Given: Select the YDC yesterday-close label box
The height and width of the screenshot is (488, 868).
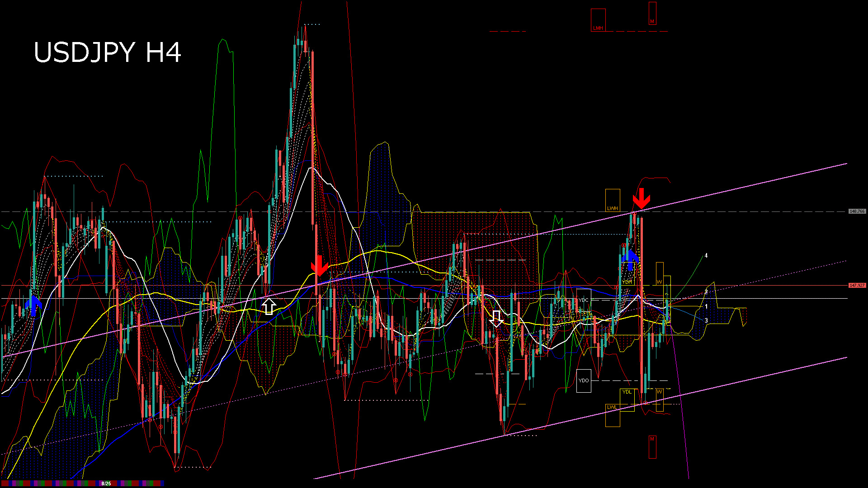Looking at the screenshot, I should point(584,300).
